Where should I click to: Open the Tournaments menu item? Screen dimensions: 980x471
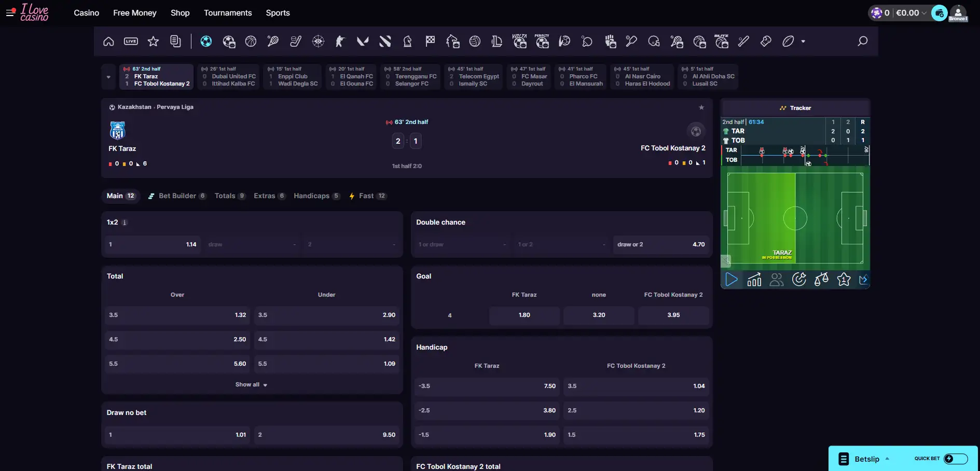point(228,13)
